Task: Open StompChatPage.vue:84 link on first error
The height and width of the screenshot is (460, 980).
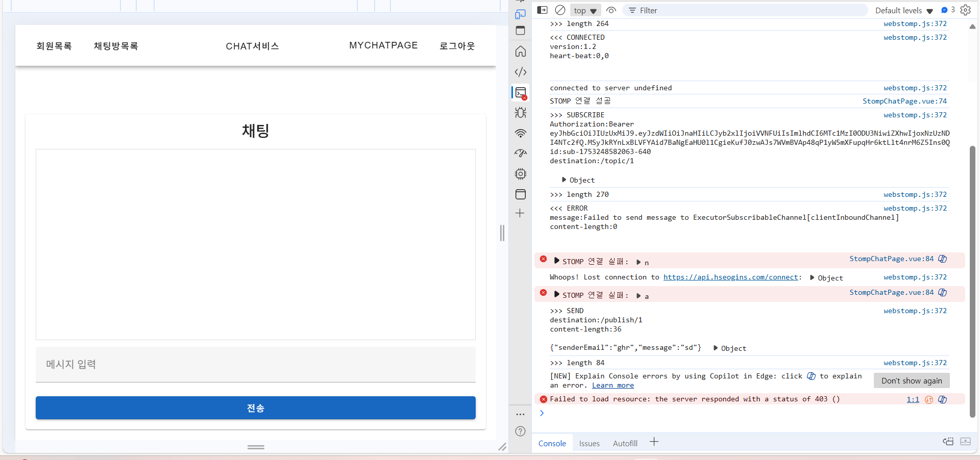Action: (892, 259)
